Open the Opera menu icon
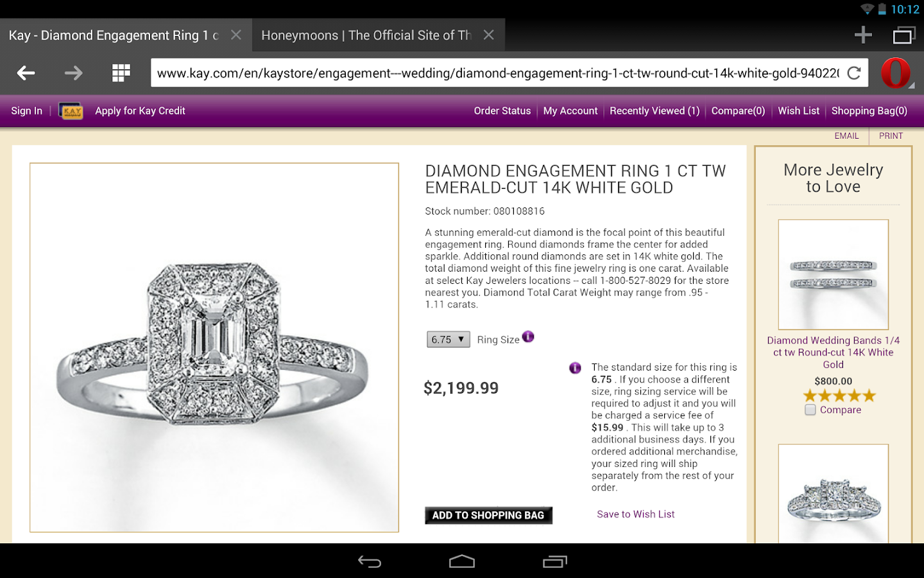924x578 pixels. tap(896, 73)
